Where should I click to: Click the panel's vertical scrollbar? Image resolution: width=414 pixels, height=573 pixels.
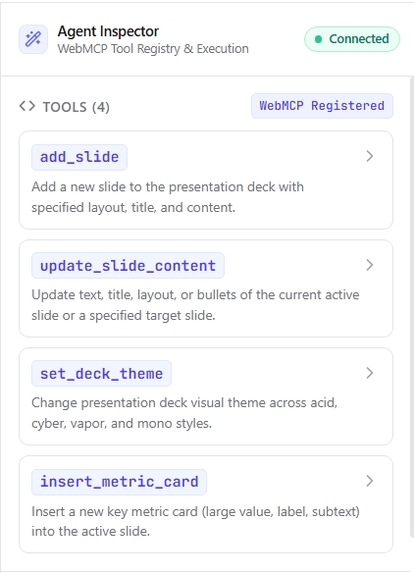(x=412, y=307)
